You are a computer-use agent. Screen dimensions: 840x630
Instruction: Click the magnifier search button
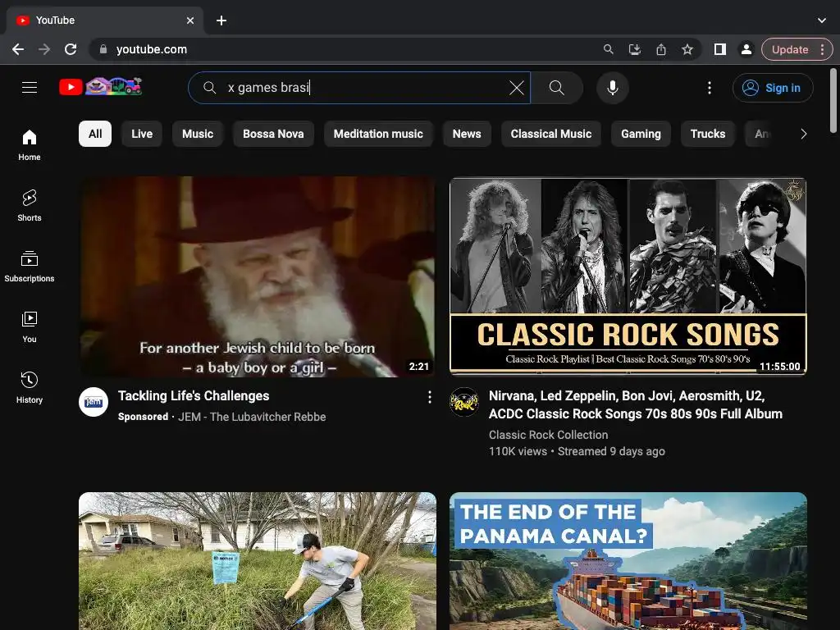tap(557, 88)
